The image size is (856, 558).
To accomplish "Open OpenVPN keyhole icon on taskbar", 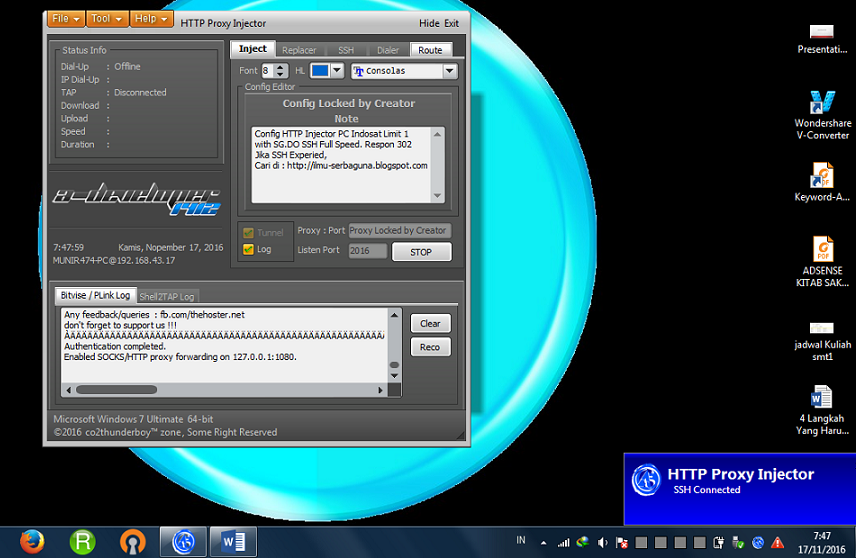I will pos(133,542).
